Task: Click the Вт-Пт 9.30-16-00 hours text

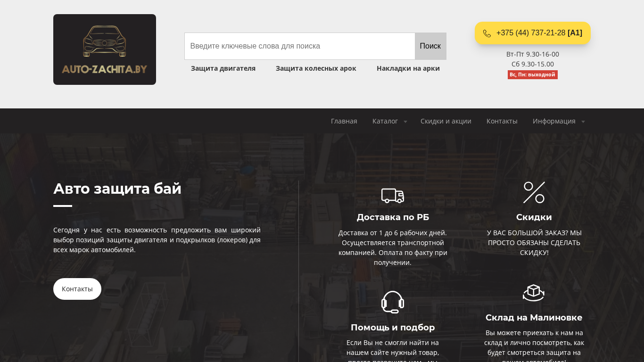Action: 533,54
